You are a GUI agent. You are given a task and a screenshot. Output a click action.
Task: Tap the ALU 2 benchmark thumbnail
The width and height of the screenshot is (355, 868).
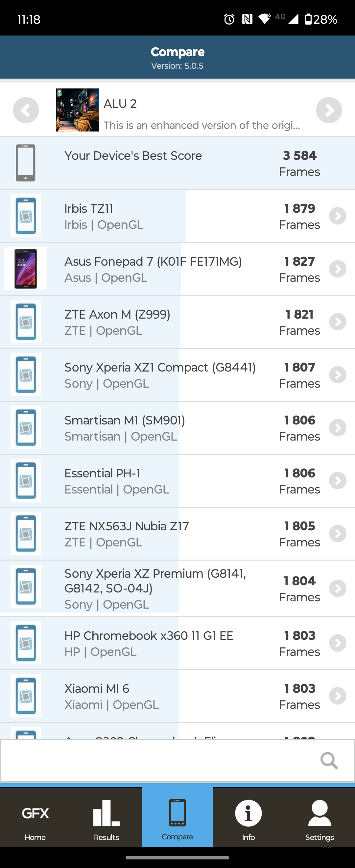click(78, 110)
